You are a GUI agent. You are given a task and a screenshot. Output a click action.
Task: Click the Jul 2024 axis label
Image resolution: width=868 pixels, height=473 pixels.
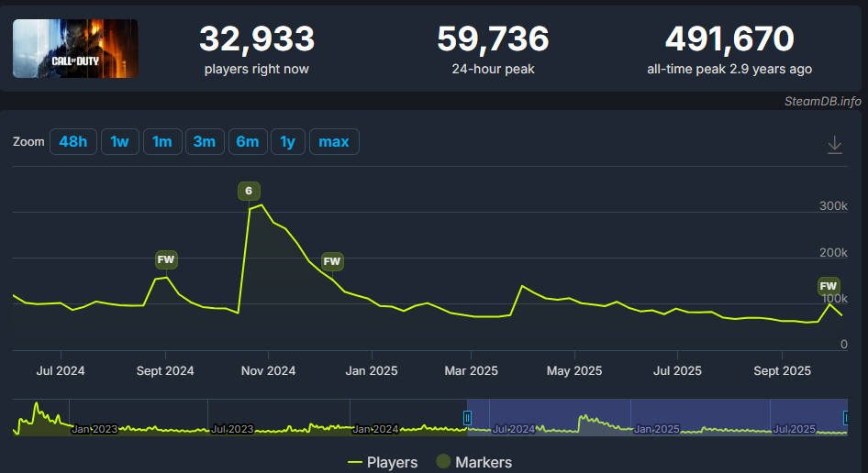(61, 370)
